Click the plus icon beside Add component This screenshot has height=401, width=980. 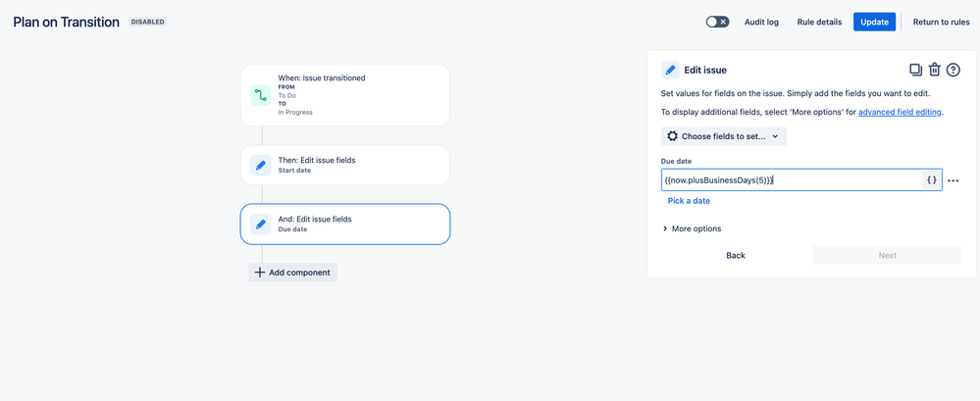pyautogui.click(x=260, y=273)
